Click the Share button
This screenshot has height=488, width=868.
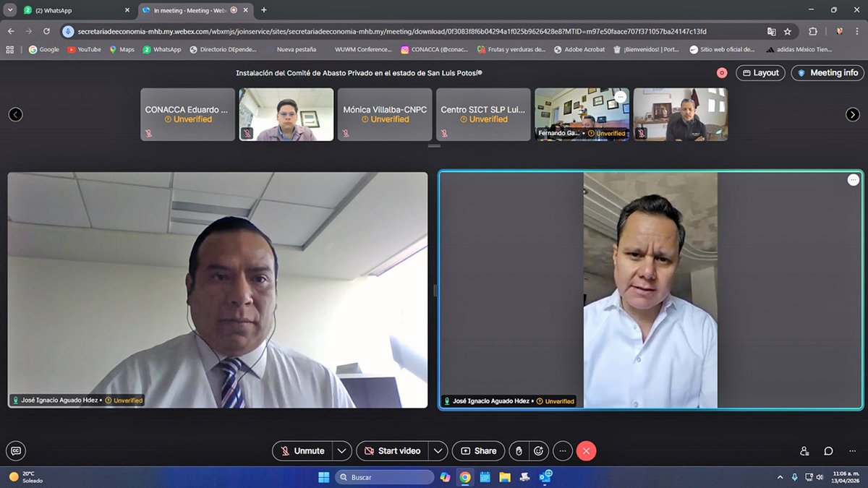pyautogui.click(x=478, y=450)
